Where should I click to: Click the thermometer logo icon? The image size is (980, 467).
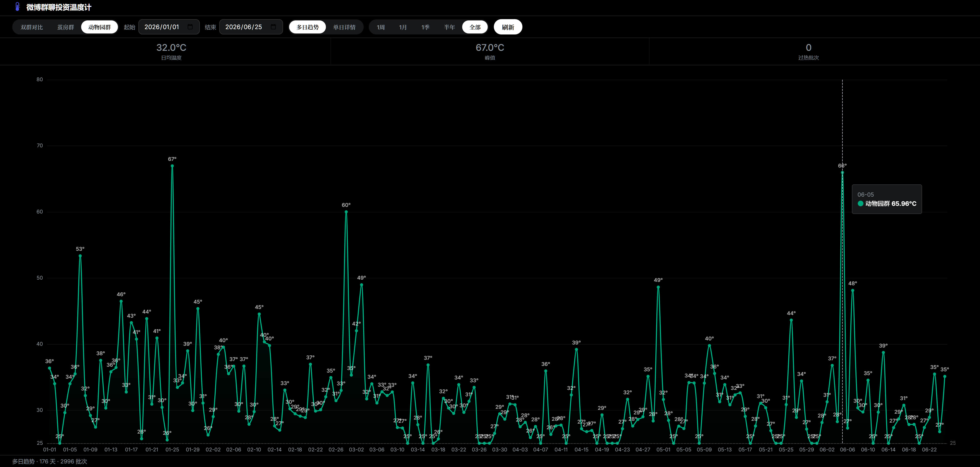[x=17, y=7]
